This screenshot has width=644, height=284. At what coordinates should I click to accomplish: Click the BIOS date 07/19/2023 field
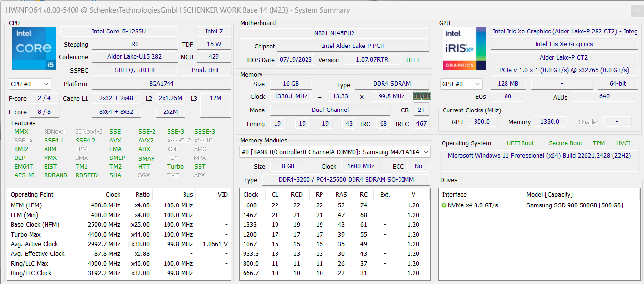click(296, 60)
